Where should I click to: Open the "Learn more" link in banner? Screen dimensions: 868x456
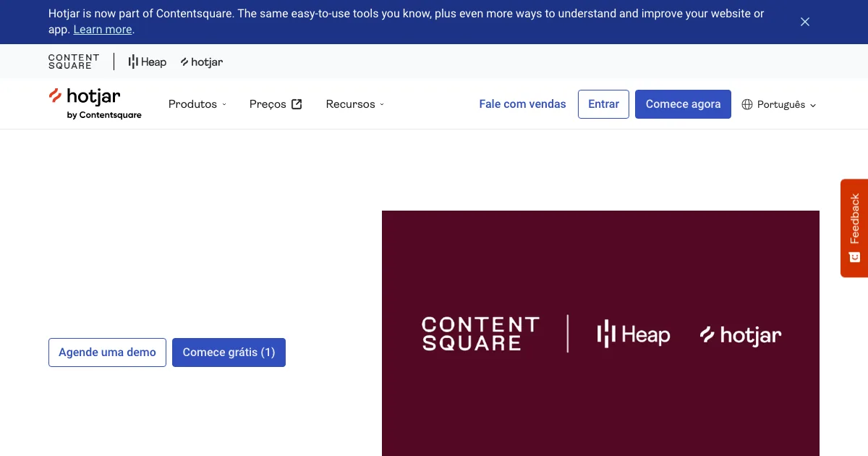(103, 30)
